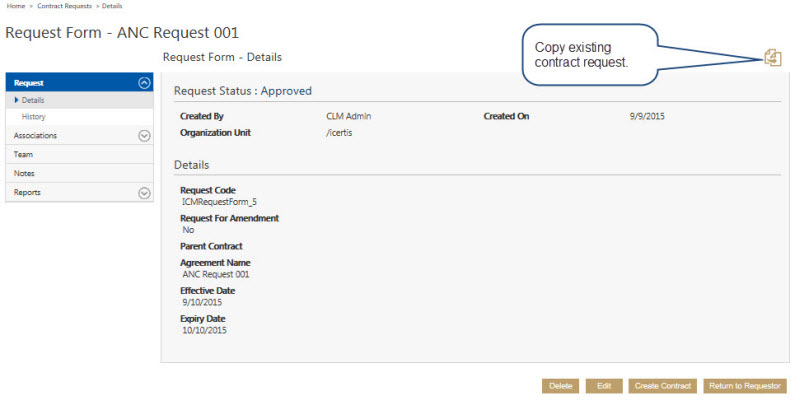Image resolution: width=800 pixels, height=400 pixels.
Task: Select Details in the Request sidebar
Action: (x=33, y=100)
